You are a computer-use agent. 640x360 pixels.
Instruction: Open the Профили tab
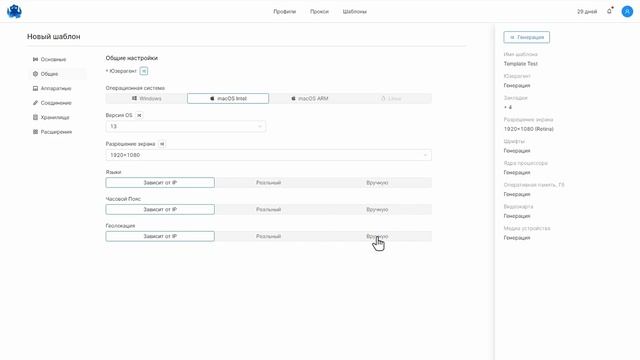click(284, 11)
